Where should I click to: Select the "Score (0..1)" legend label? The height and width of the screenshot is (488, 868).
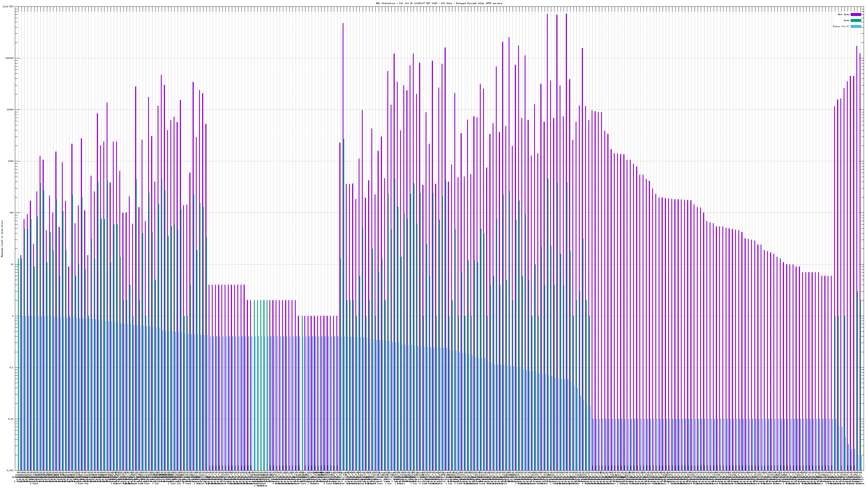841,26
